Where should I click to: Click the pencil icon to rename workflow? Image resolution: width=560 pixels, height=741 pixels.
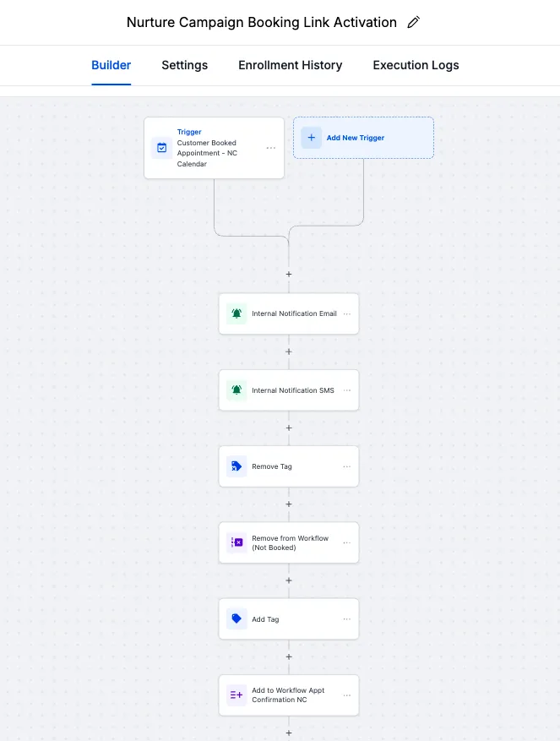[x=413, y=23]
